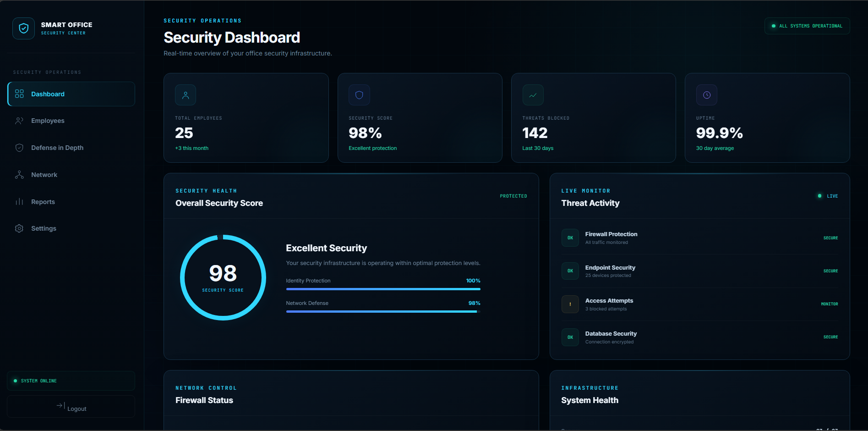Click the trend line icon on Threats Blocked card
The width and height of the screenshot is (868, 431).
pyautogui.click(x=533, y=95)
